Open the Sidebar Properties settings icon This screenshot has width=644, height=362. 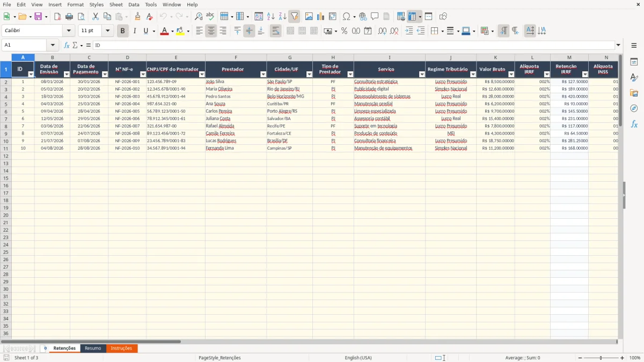tap(634, 62)
